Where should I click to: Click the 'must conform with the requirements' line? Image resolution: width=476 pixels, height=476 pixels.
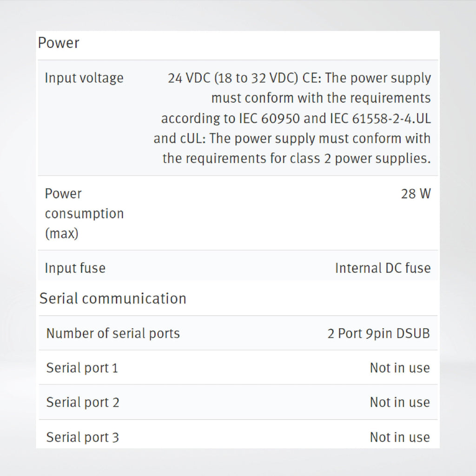321,98
